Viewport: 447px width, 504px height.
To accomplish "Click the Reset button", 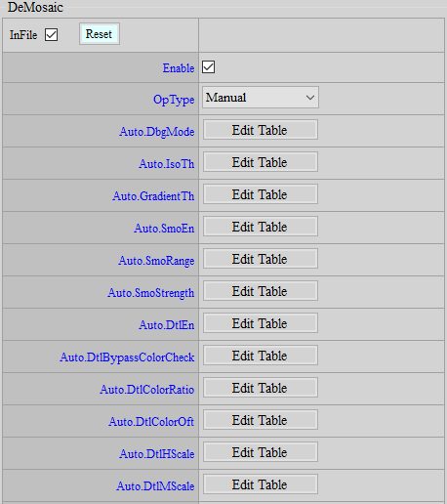I will pos(100,34).
